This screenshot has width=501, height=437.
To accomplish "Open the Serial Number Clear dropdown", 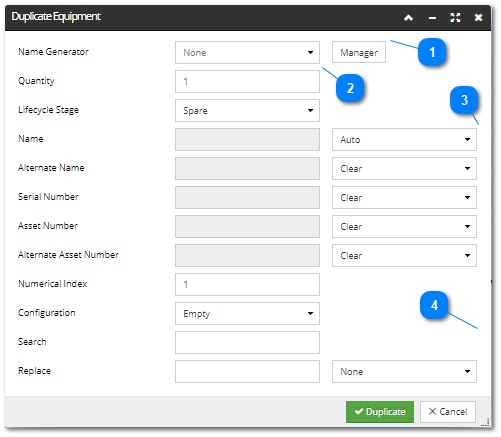I will 404,197.
